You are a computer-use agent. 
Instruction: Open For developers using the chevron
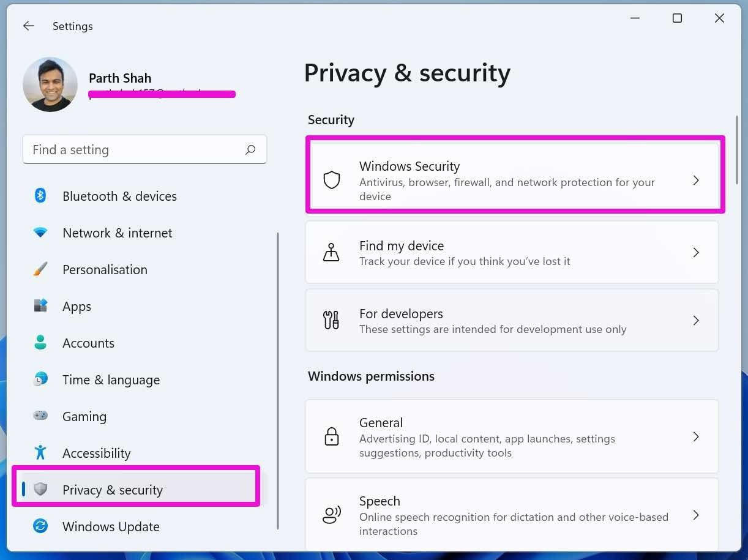tap(696, 320)
